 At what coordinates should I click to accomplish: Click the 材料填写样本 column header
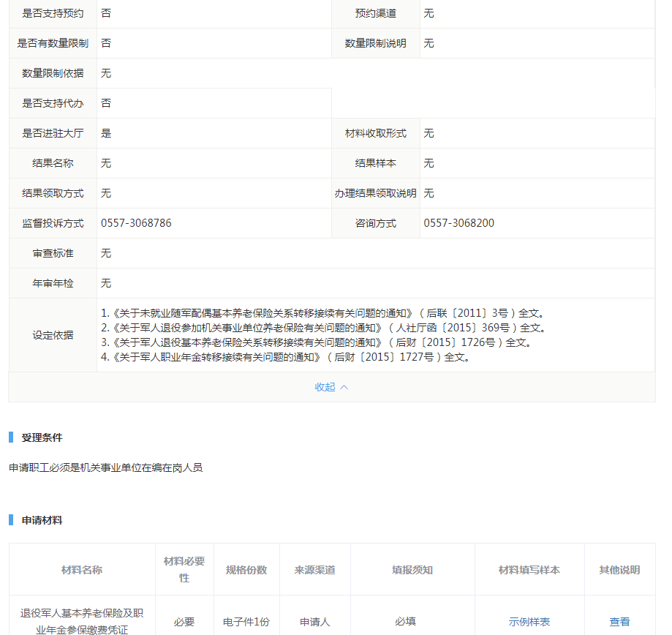[529, 570]
